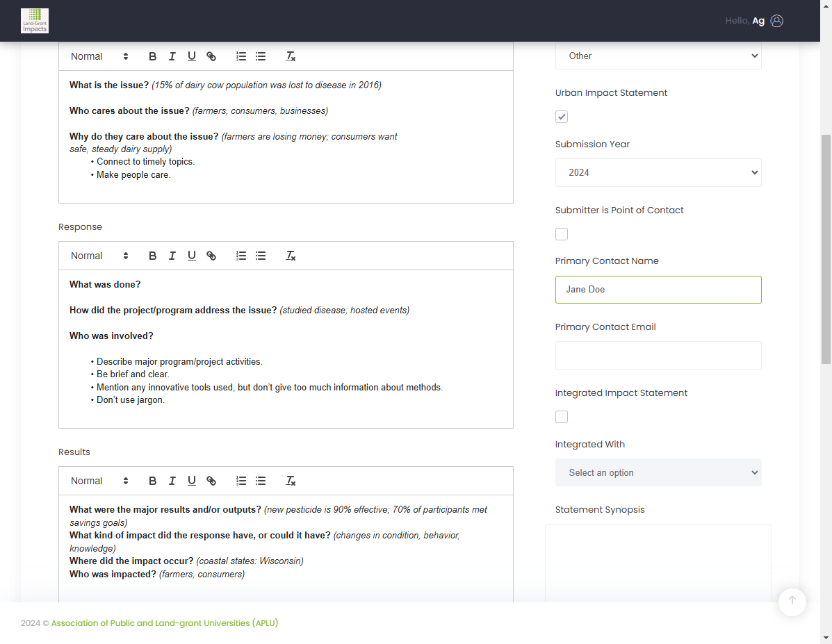Click 'Who was impacted?' text in Results
This screenshot has height=644, width=832.
(113, 574)
